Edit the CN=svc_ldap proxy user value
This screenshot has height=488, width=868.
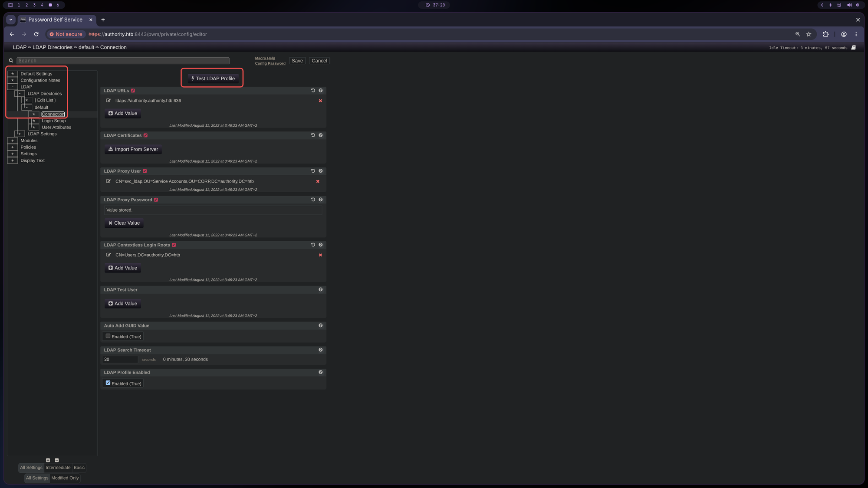(x=108, y=181)
